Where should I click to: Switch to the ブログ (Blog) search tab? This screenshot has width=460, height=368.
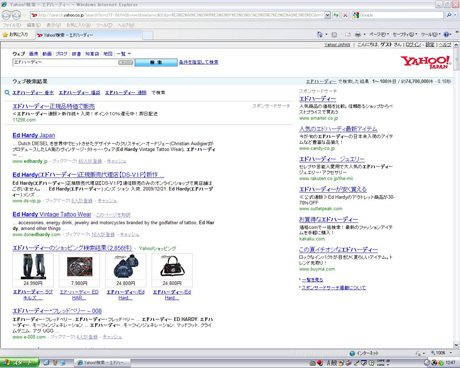61,54
